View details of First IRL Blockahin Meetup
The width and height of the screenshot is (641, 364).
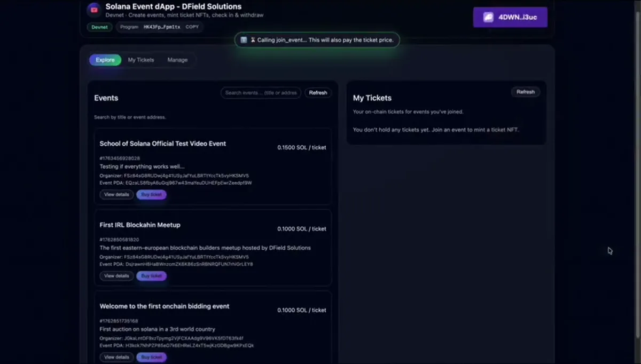click(116, 276)
